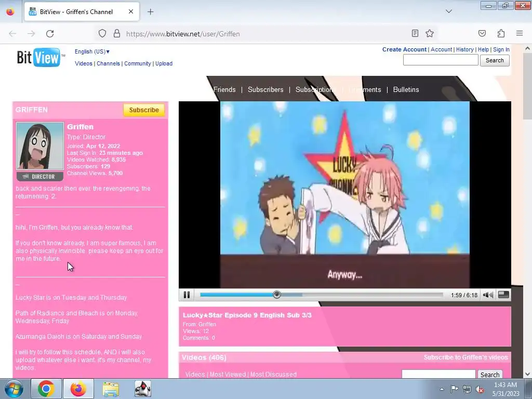Click the Create Account link

[404, 49]
